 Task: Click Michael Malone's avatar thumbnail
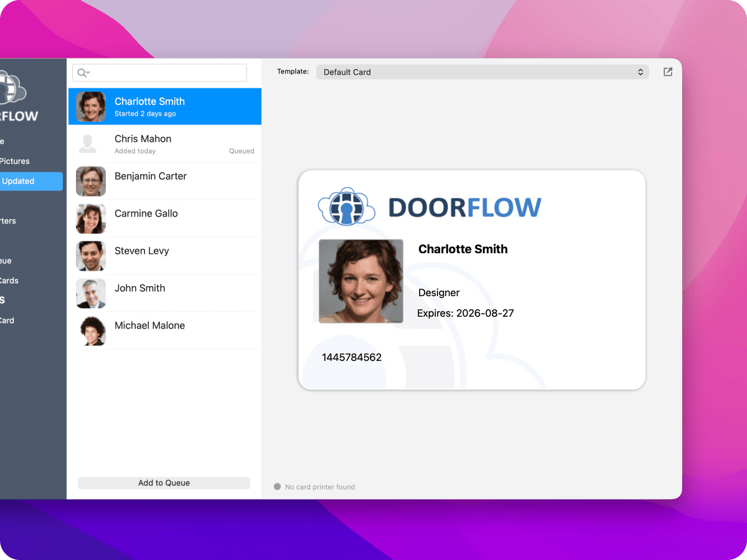click(x=91, y=331)
